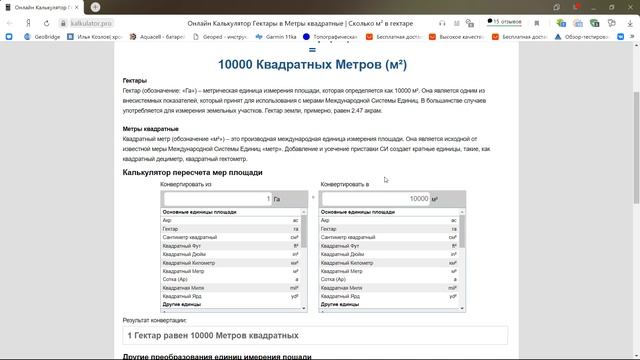Open the GeoBridge bookmark
This screenshot has height=360, width=640.
tap(42, 37)
